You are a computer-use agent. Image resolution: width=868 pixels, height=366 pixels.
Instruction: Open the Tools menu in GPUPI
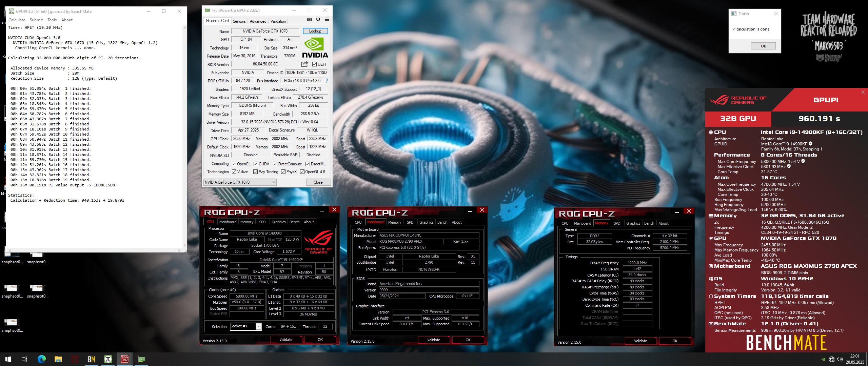52,20
